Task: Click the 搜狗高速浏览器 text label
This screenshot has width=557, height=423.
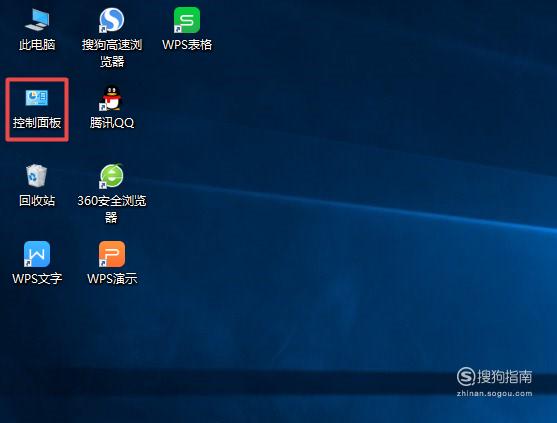Action: tap(112, 53)
